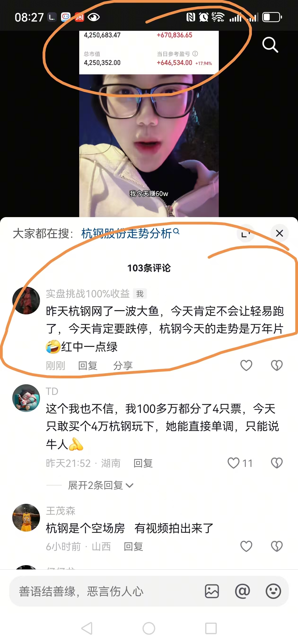Open the emoji picker
The width and height of the screenshot is (298, 644).
point(273,591)
